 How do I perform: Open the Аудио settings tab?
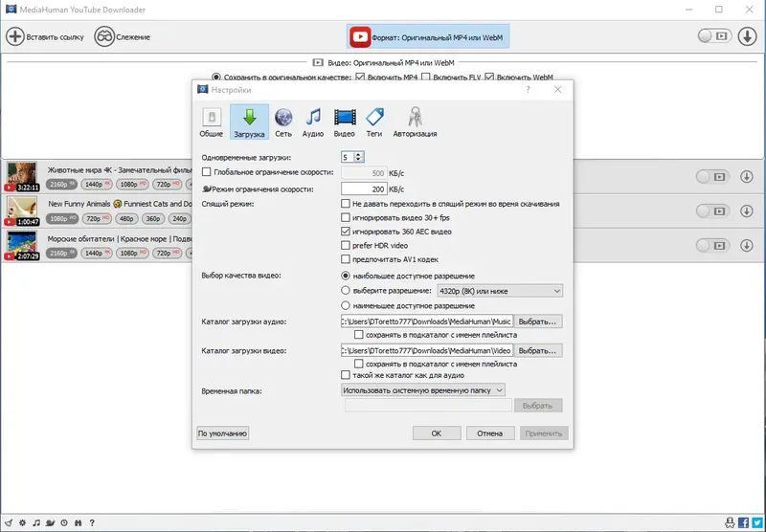pos(313,122)
